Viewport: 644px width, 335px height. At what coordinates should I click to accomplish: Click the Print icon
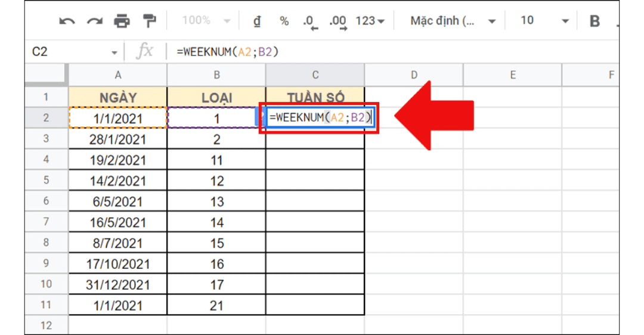point(122,20)
